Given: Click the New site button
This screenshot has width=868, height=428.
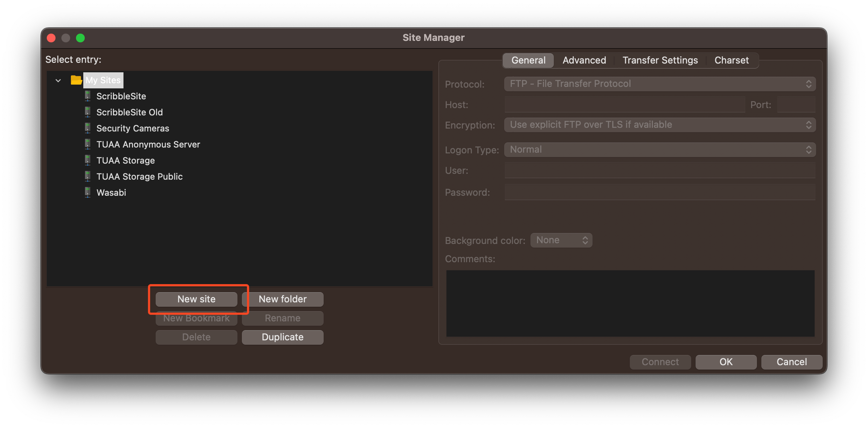Looking at the screenshot, I should pos(196,299).
